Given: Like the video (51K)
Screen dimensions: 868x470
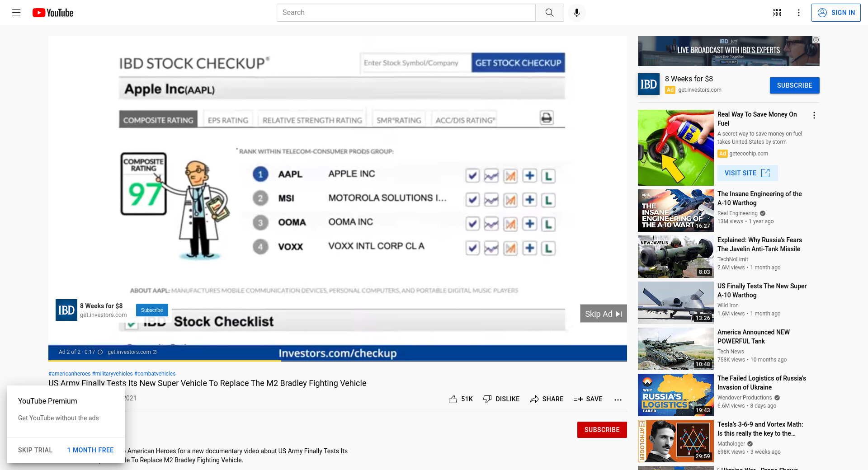Looking at the screenshot, I should [461, 399].
